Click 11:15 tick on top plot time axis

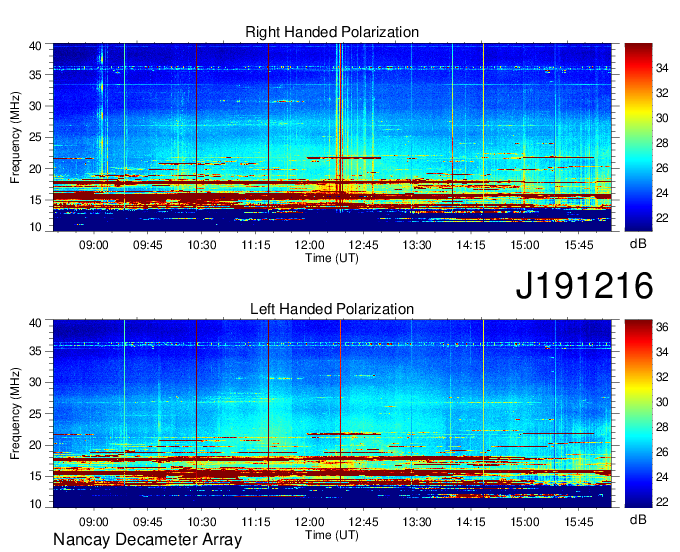tap(255, 245)
